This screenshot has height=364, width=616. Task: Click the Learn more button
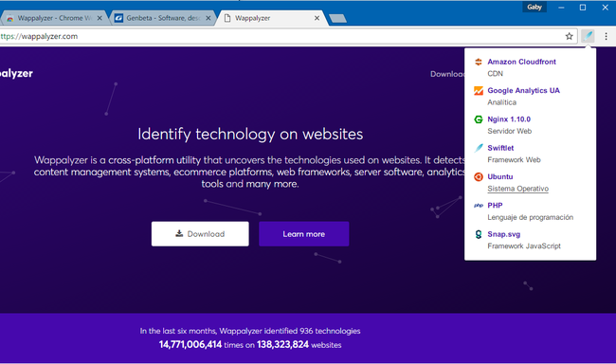pos(303,234)
